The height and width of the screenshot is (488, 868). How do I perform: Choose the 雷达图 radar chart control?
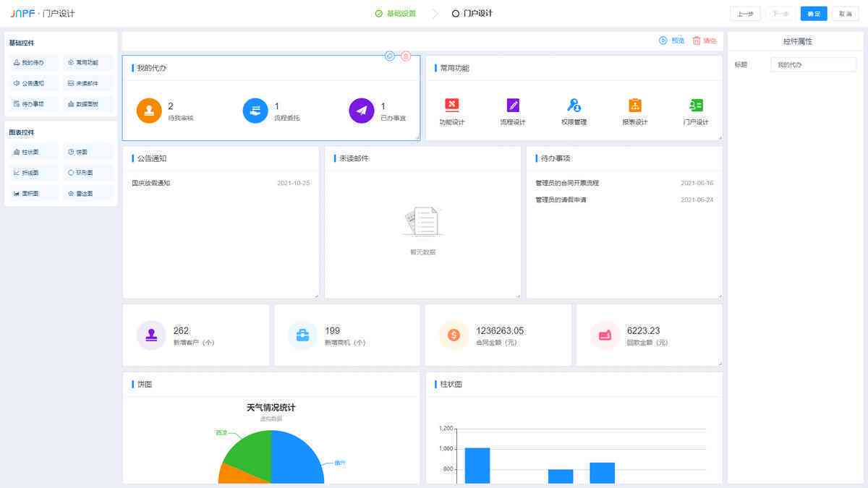[x=88, y=193]
